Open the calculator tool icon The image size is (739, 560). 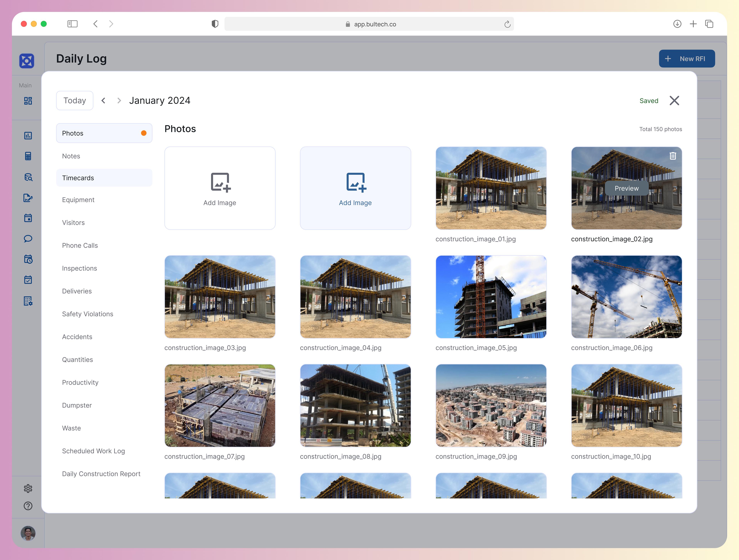(x=28, y=156)
